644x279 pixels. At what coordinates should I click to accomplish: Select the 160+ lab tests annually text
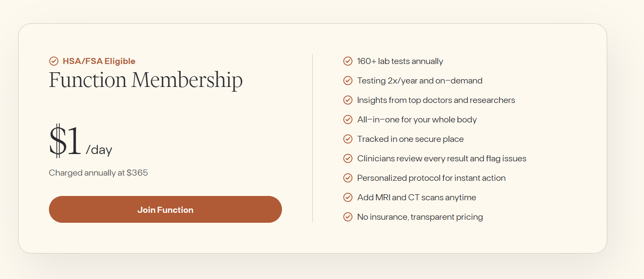pos(400,61)
